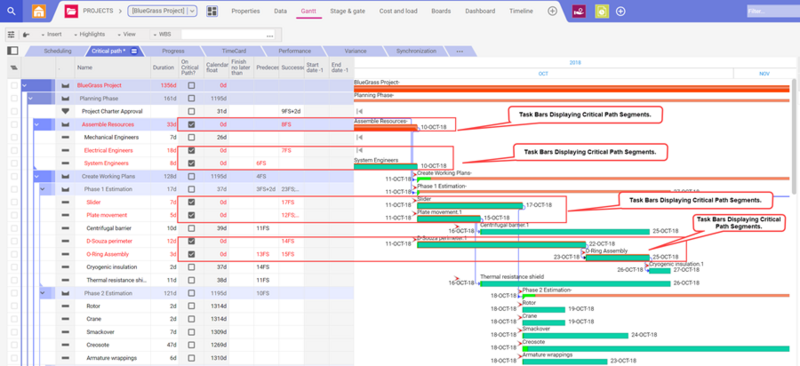Open the search magnifier icon
This screenshot has height=366, width=800.
[11, 11]
